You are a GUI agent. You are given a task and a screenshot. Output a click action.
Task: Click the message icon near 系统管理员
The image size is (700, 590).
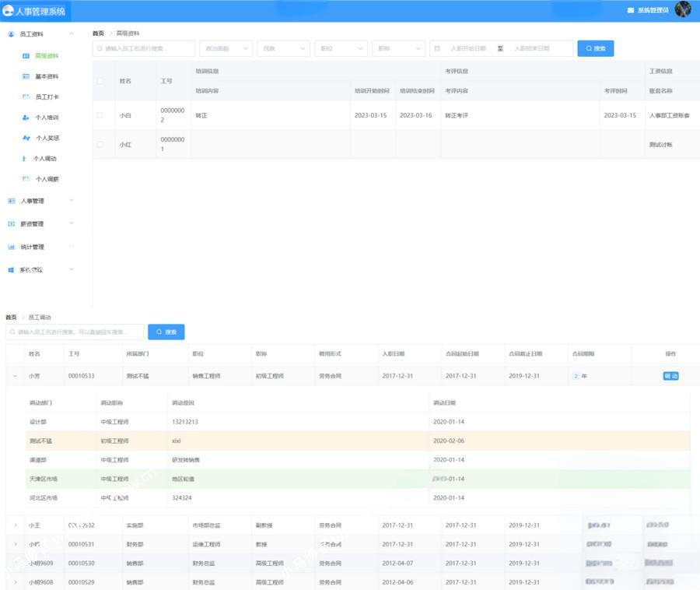pyautogui.click(x=632, y=9)
